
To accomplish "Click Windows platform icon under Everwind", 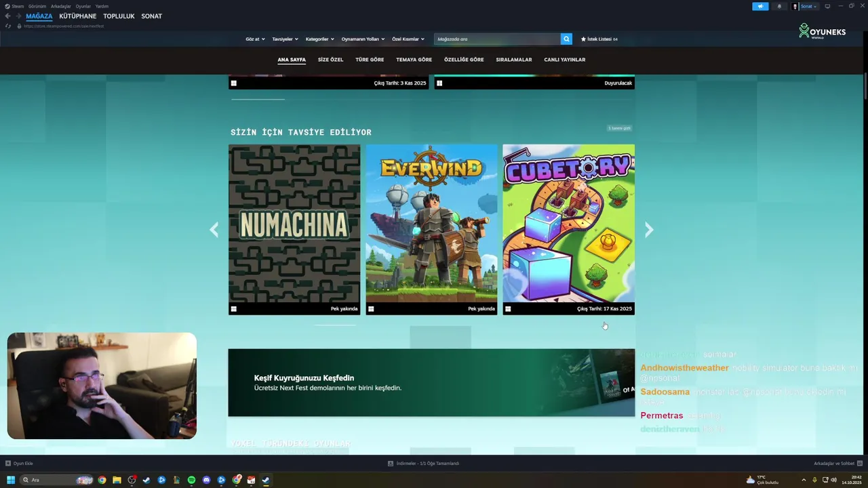I will click(371, 309).
